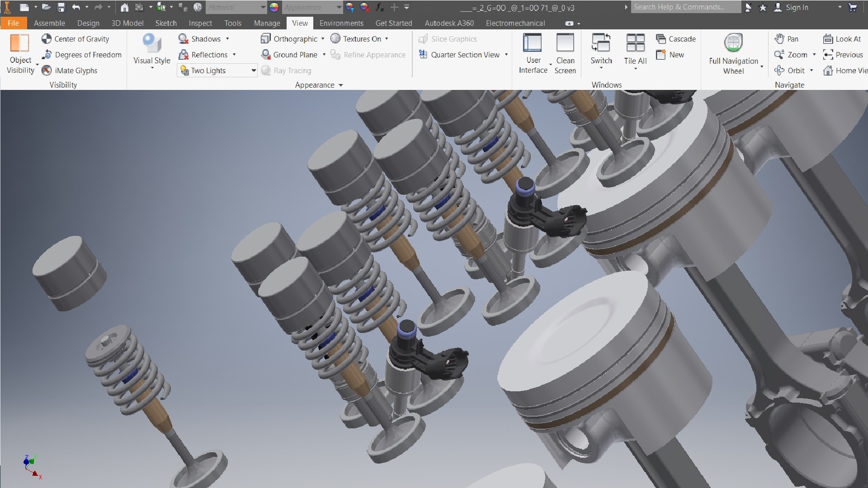Viewport: 868px width, 488px height.
Task: Expand the Orthographic dropdown arrow
Action: pyautogui.click(x=323, y=39)
